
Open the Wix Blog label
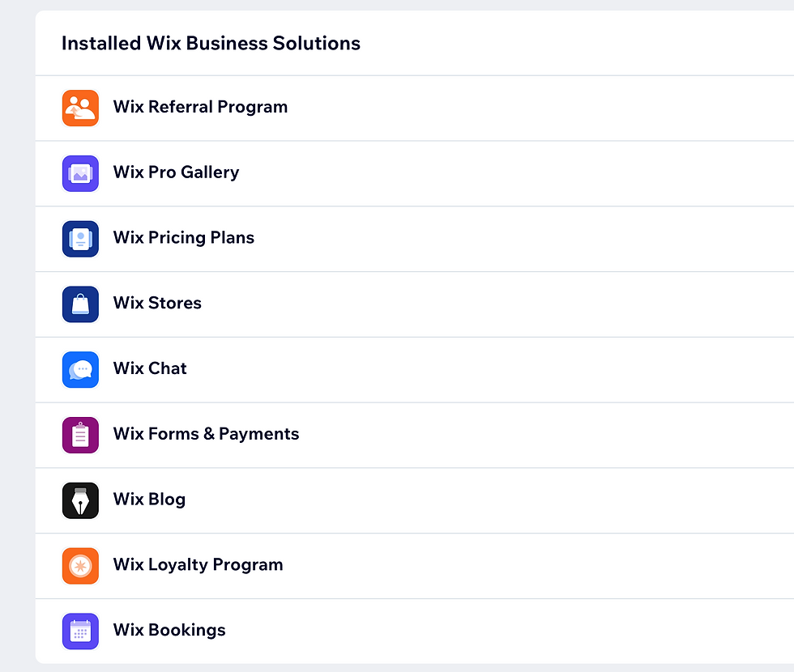[149, 499]
